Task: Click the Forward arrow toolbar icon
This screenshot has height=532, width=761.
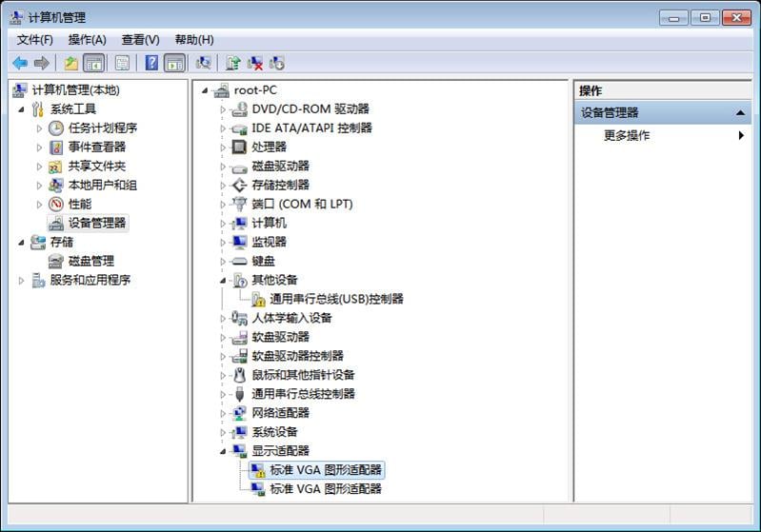Action: coord(42,63)
